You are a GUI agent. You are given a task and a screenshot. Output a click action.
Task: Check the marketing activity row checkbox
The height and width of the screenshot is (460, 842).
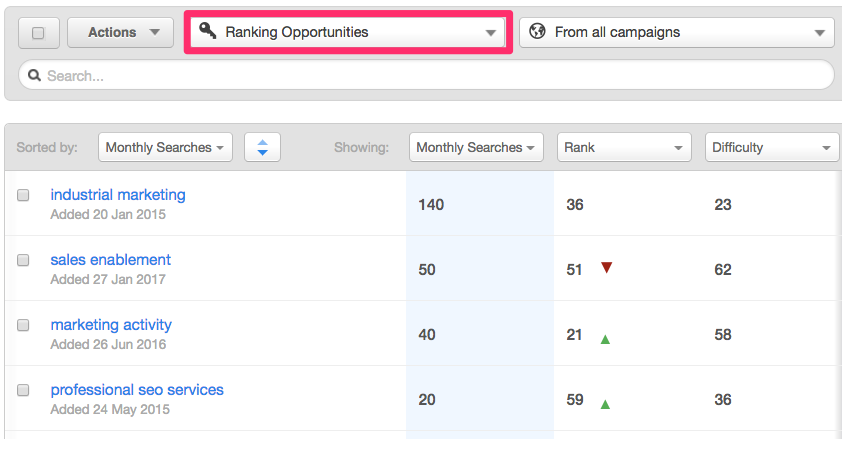tap(23, 325)
